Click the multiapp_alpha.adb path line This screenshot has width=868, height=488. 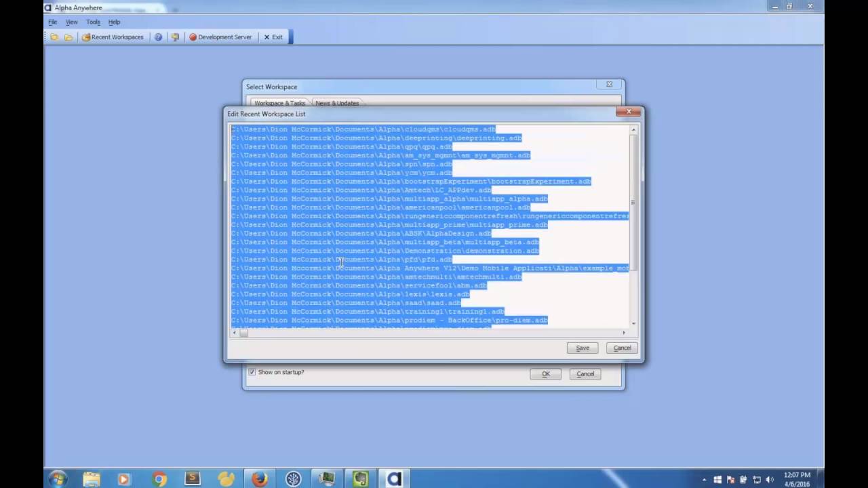[390, 199]
